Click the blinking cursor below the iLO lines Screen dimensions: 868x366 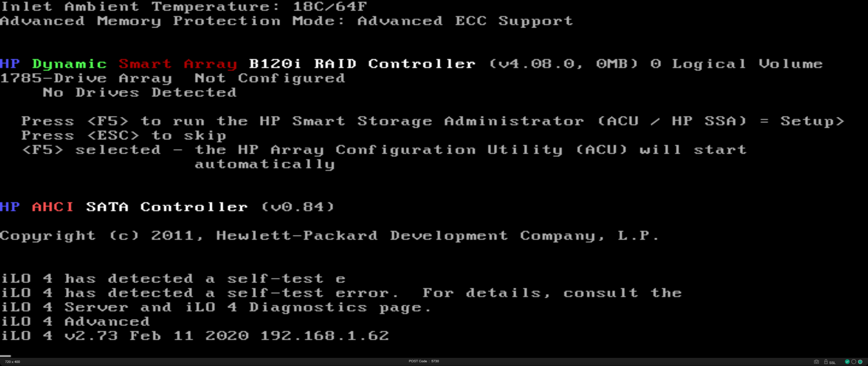point(5,356)
